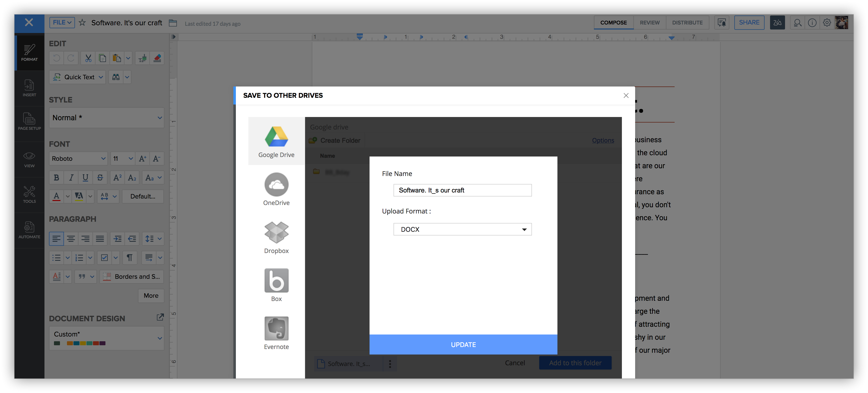Click the File Name text field
The image size is (868, 393).
tap(462, 190)
